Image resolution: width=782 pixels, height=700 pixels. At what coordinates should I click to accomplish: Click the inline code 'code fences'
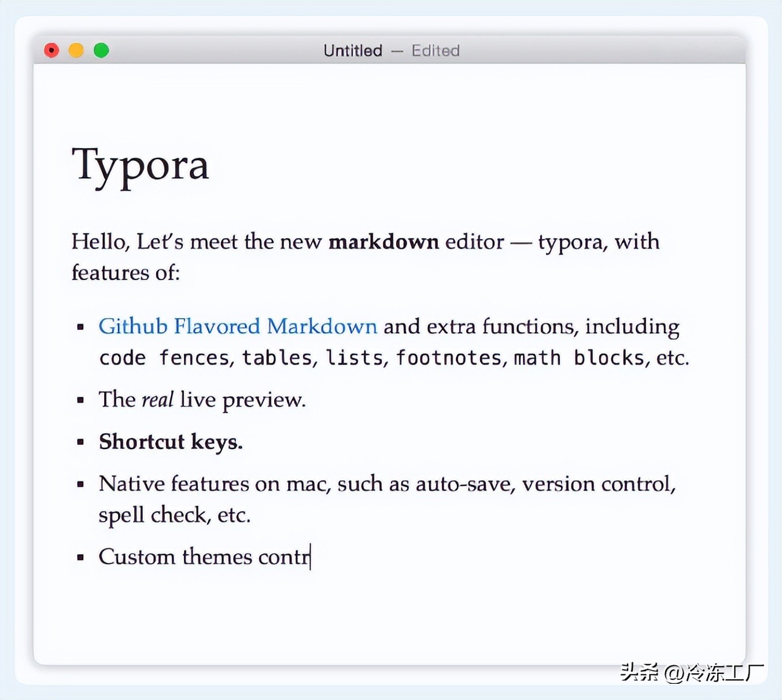tap(164, 358)
